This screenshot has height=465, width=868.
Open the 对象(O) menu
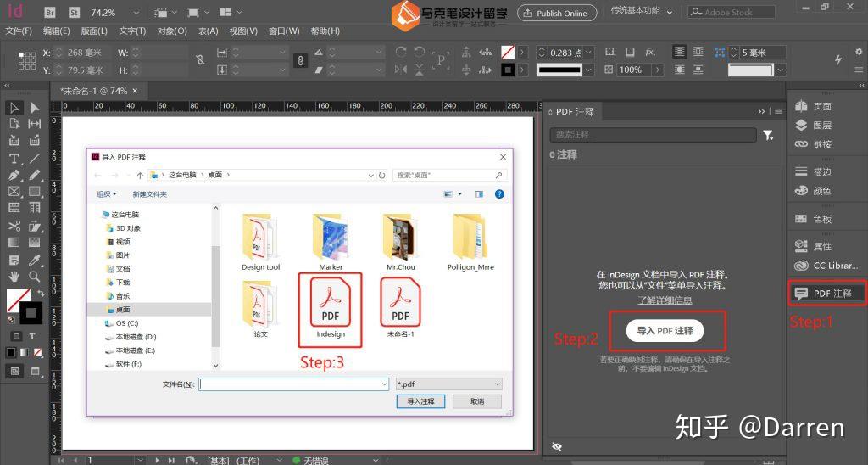click(172, 31)
